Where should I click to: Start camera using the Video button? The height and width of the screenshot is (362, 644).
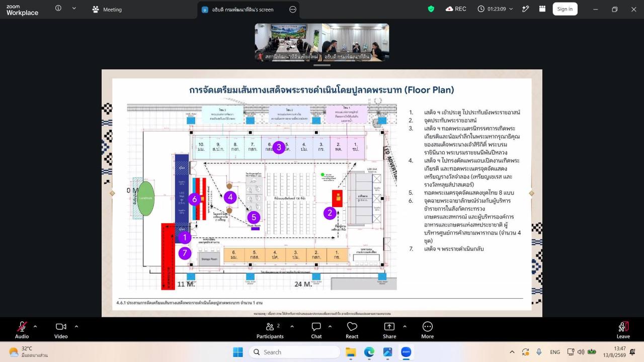point(61,330)
